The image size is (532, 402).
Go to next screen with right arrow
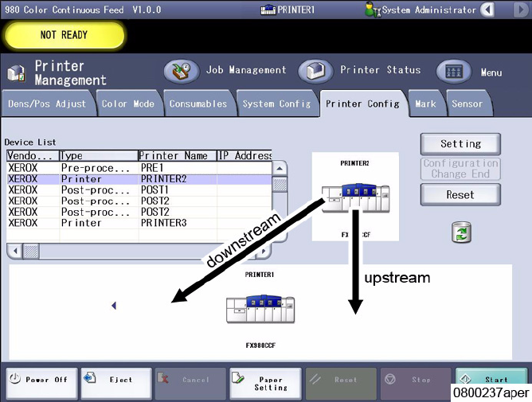click(x=521, y=10)
